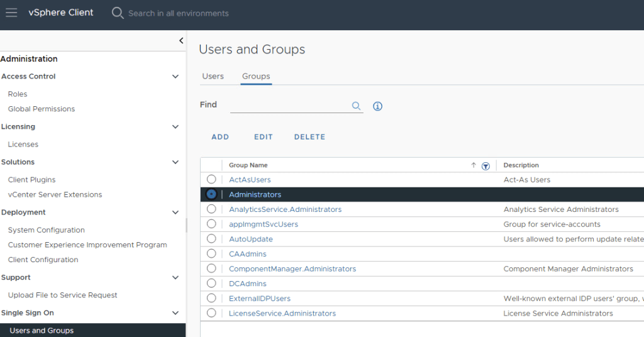The height and width of the screenshot is (337, 644).
Task: Collapse the Licensing section chevron
Action: (175, 127)
